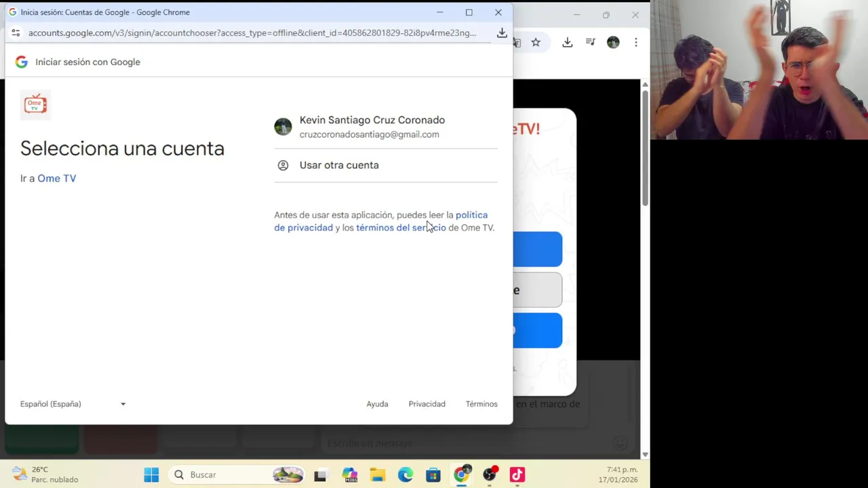Screen dimensions: 868x488
Task: Click the Ome TV app logo
Action: pyautogui.click(x=35, y=104)
